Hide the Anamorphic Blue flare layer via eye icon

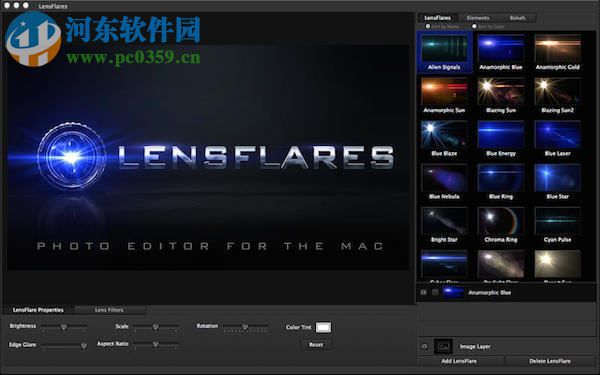[x=424, y=292]
